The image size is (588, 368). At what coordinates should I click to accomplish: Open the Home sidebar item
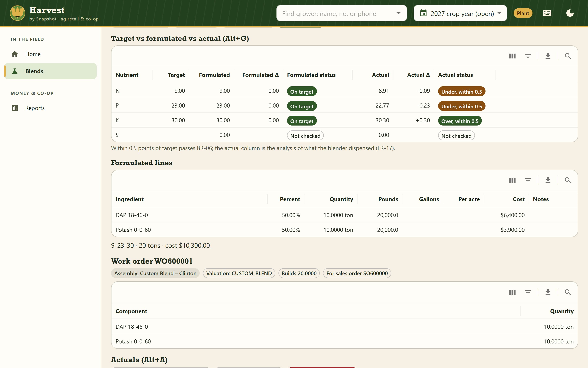pos(51,54)
